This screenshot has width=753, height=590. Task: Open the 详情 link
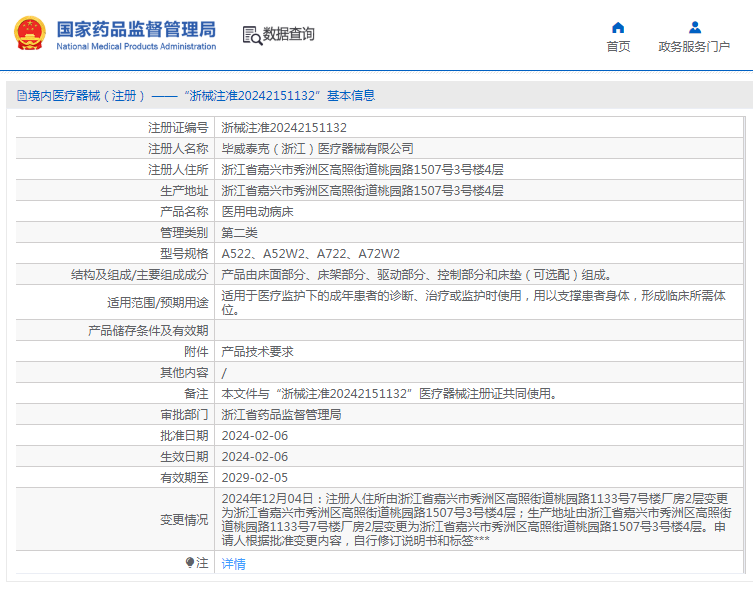click(x=233, y=564)
